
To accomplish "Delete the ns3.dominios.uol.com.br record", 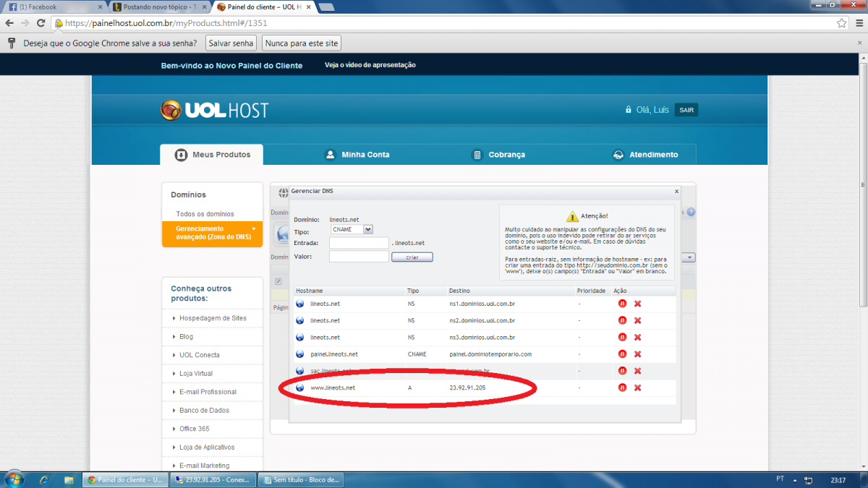I will click(x=638, y=338).
